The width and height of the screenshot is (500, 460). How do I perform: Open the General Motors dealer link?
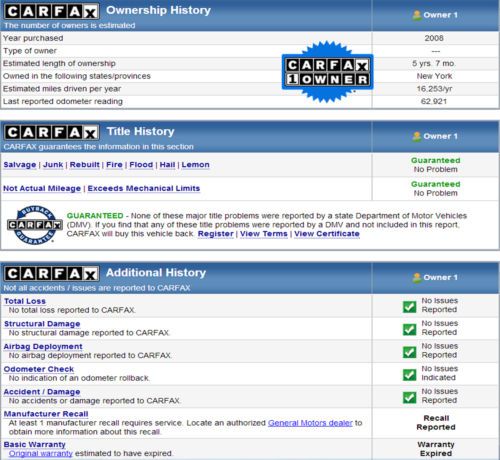[x=310, y=423]
